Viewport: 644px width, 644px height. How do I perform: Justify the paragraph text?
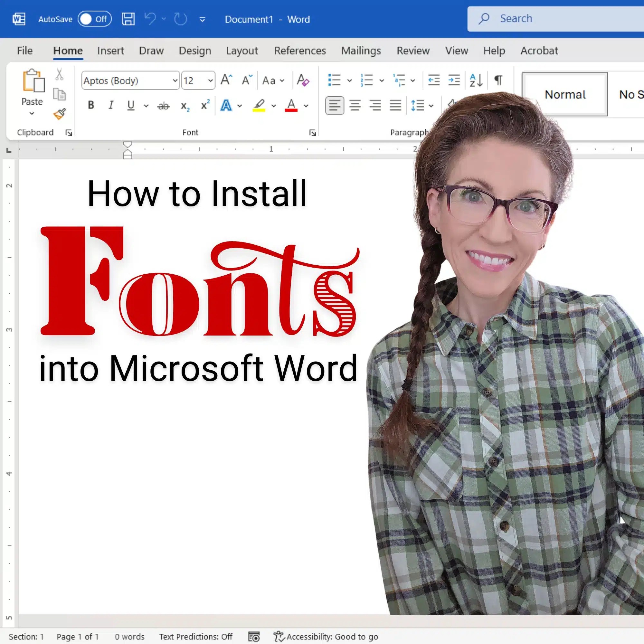point(396,106)
